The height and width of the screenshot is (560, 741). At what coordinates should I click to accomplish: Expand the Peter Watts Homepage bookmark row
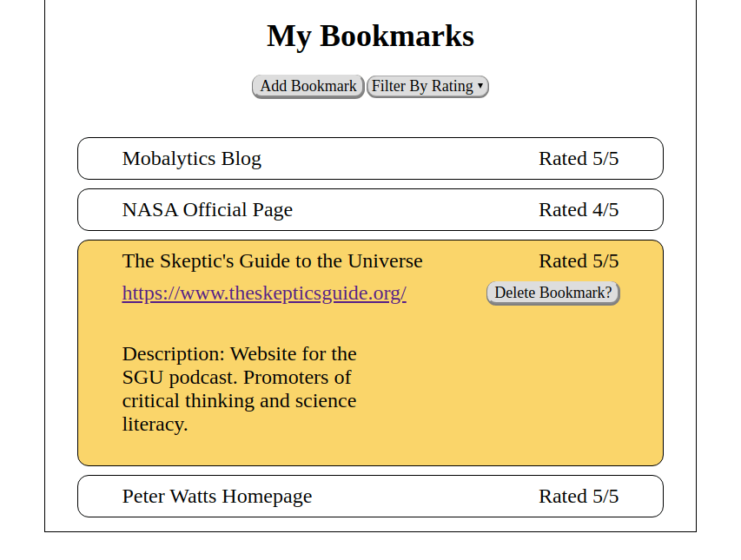370,496
